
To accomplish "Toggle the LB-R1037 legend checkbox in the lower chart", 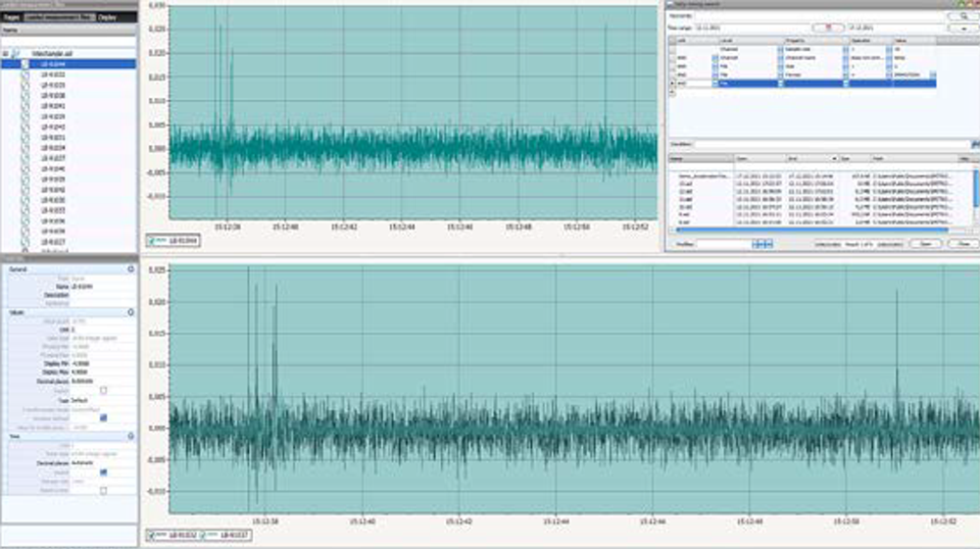I will tap(203, 535).
